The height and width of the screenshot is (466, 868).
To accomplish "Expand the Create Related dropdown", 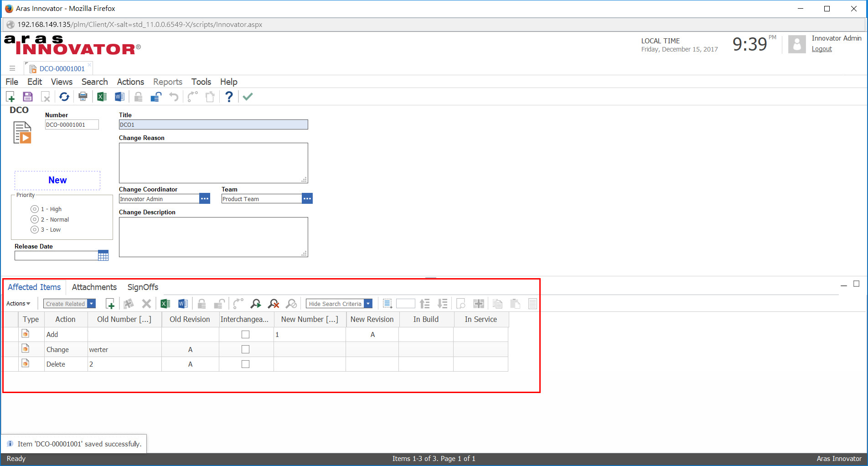I will (x=92, y=304).
